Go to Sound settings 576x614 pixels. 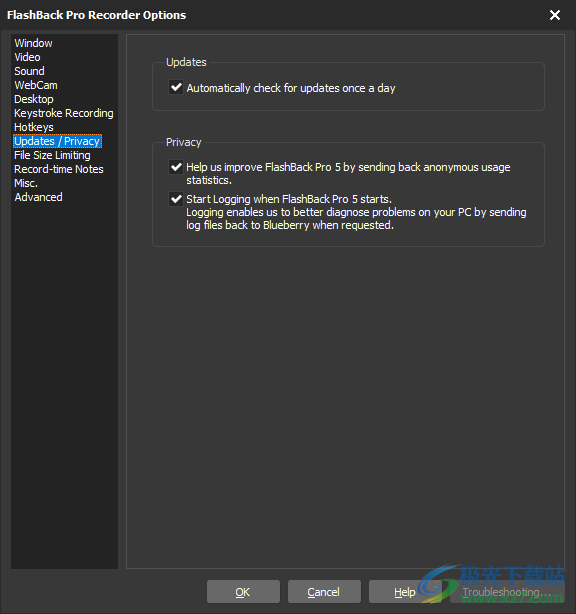(29, 71)
